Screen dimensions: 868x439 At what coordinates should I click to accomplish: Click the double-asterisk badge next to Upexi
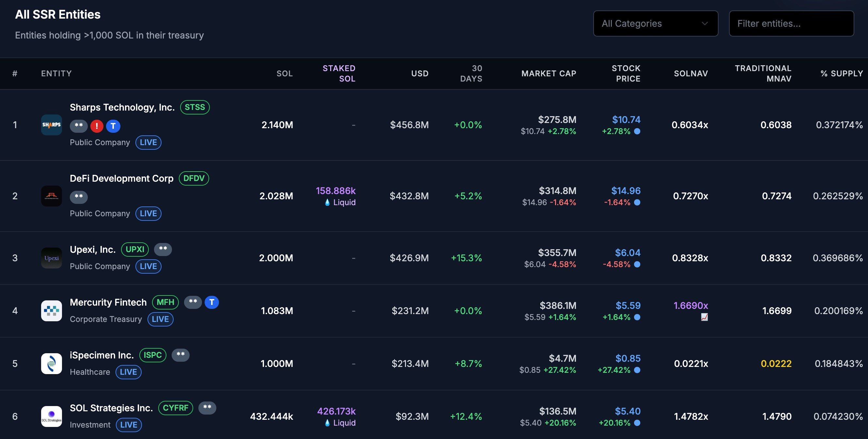pos(163,249)
